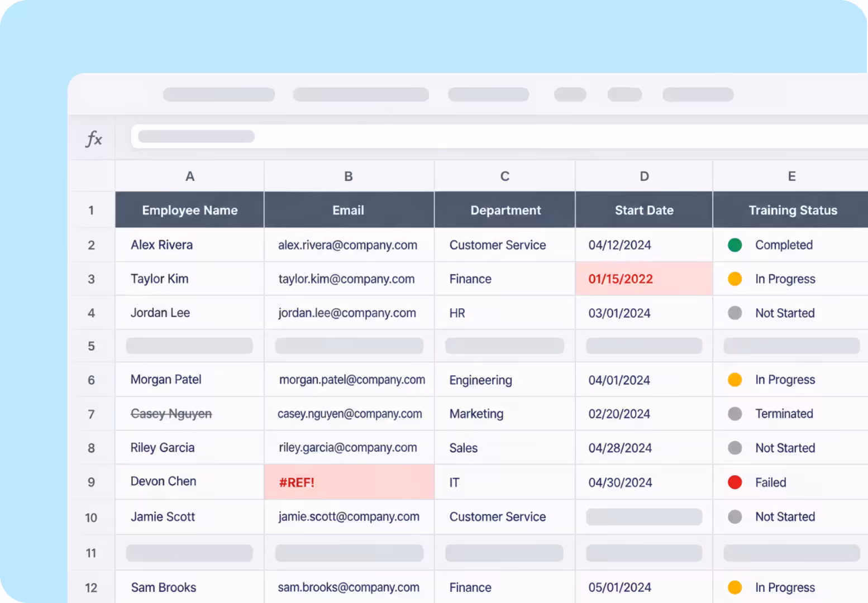Select the riley.garcia@company.com cell
The width and height of the screenshot is (868, 603).
coord(349,448)
